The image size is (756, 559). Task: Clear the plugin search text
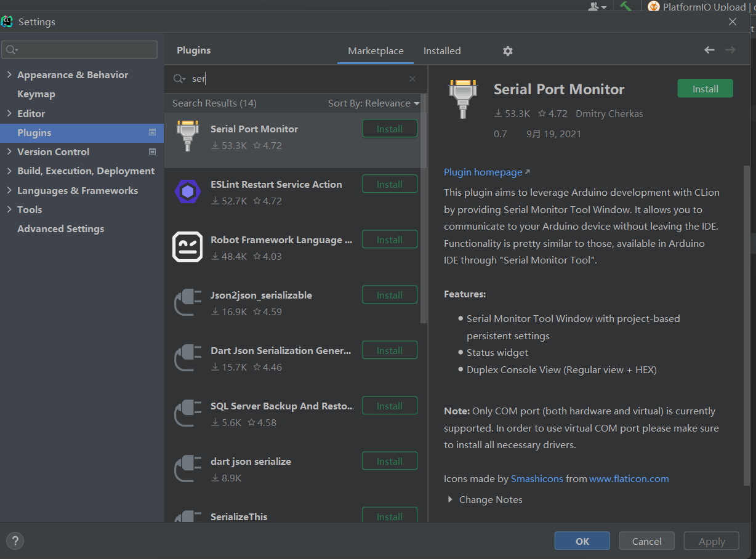[412, 79]
